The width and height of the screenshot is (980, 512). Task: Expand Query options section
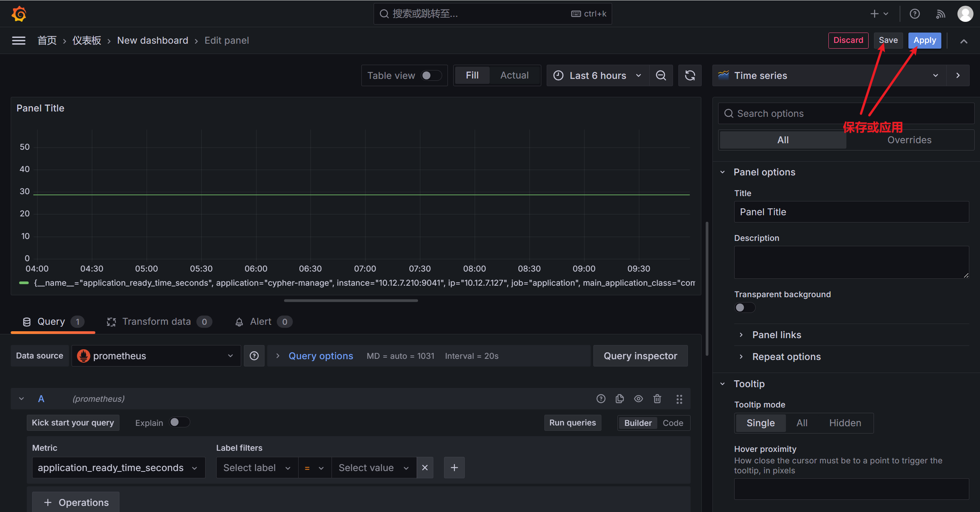coord(320,356)
